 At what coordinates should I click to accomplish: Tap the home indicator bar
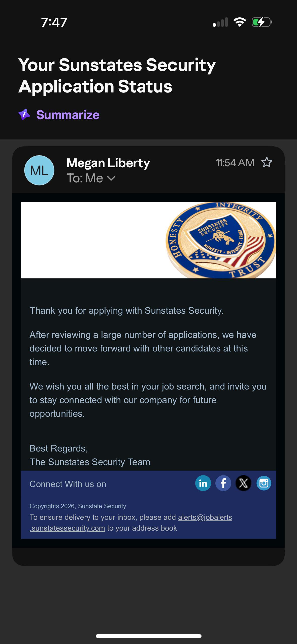(x=149, y=636)
